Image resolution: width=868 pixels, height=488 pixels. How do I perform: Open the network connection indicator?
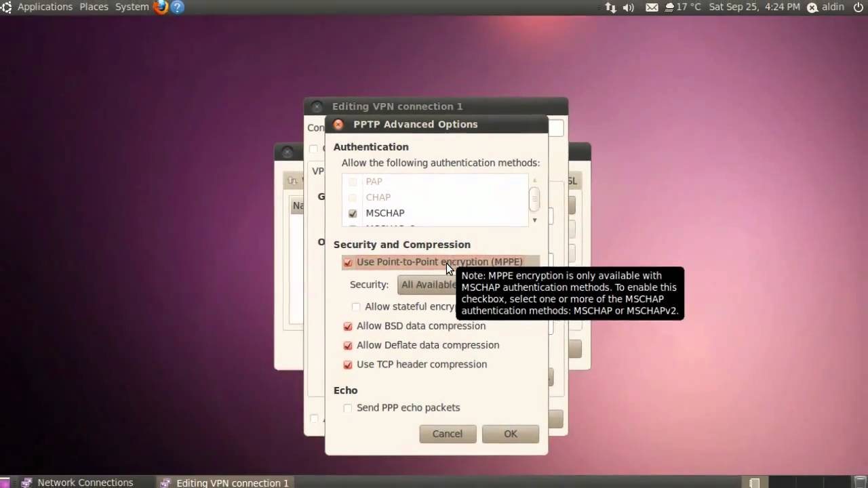tap(610, 7)
